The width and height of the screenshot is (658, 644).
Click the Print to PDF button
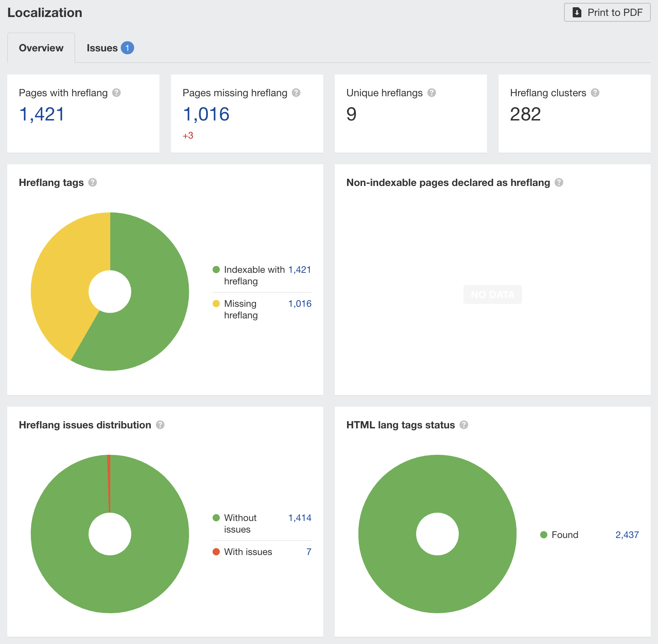607,13
